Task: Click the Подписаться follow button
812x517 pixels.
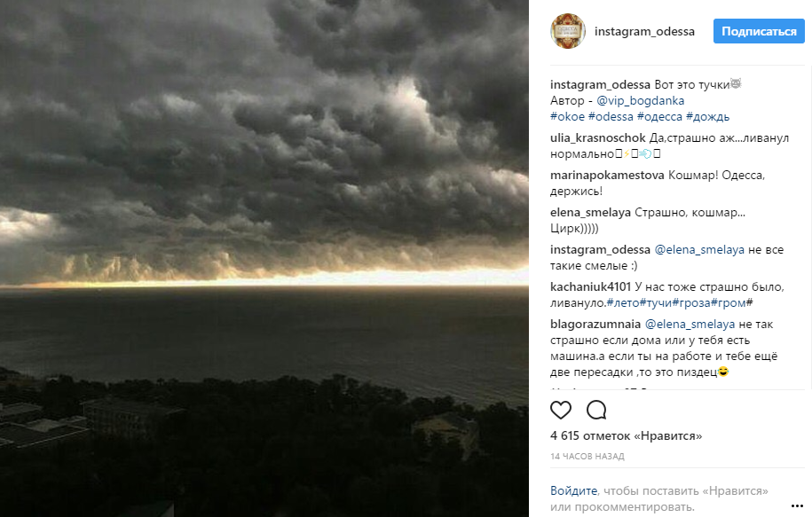Action: click(x=759, y=31)
